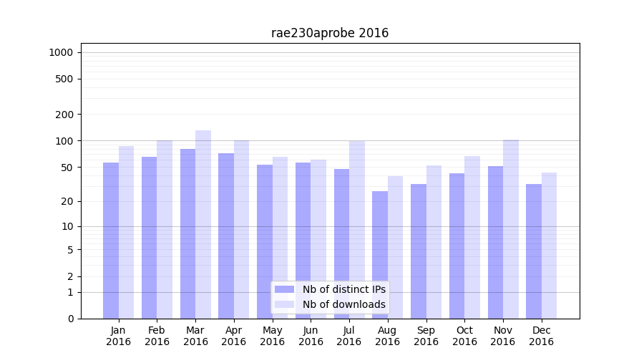The width and height of the screenshot is (644, 358).
Task: Click the Jun 2016 x-axis label
Action: (x=311, y=336)
